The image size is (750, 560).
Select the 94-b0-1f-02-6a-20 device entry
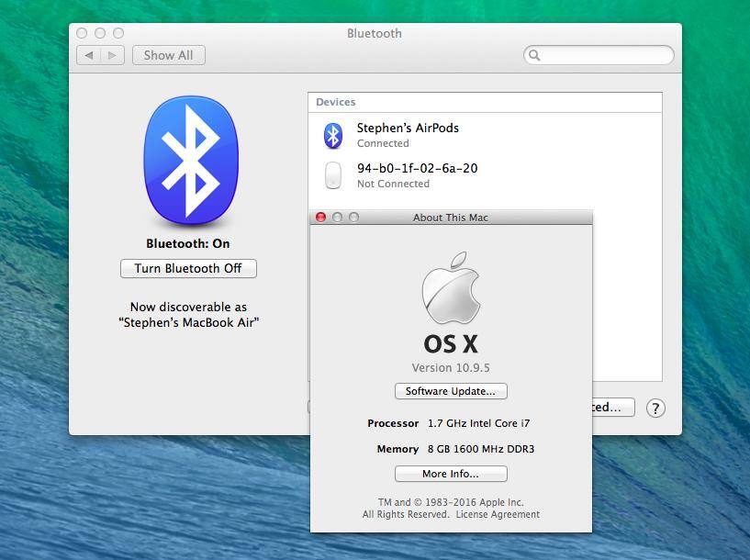coord(417,169)
